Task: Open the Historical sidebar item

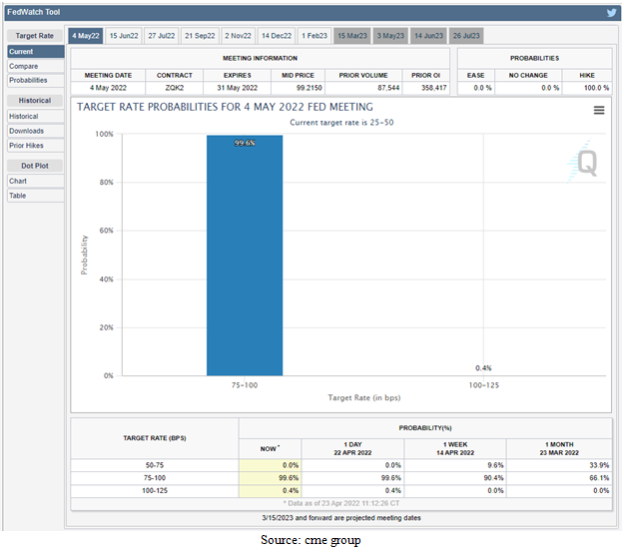Action: [x=24, y=117]
